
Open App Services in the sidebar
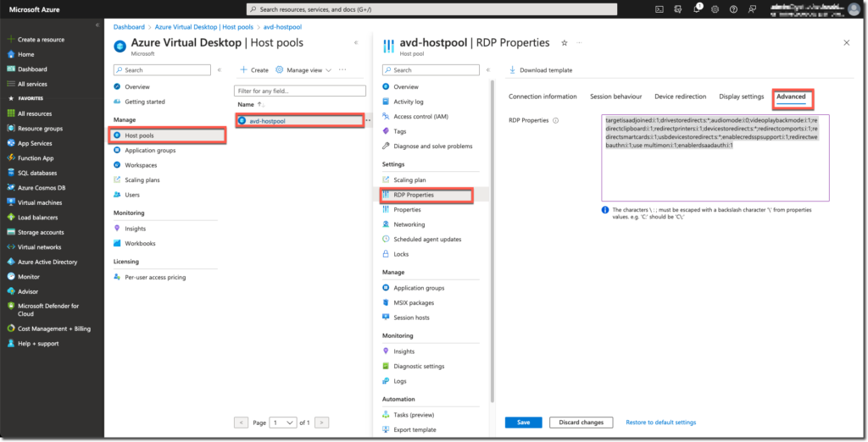tap(34, 143)
